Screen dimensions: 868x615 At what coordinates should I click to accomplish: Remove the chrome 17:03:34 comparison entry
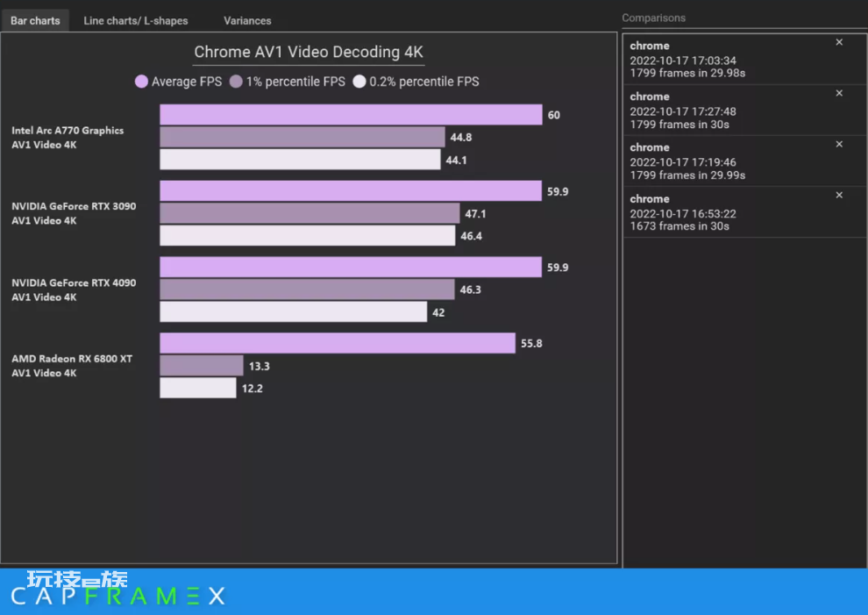pyautogui.click(x=839, y=42)
